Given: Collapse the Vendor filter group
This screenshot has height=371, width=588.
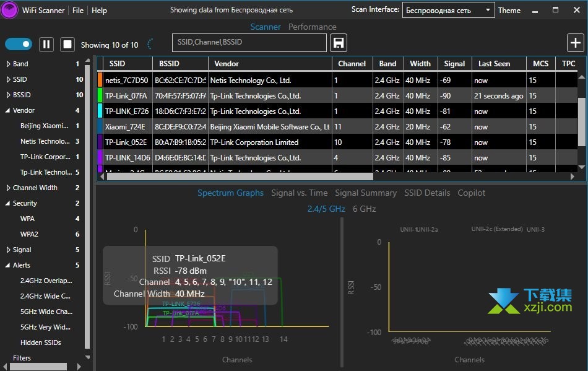Looking at the screenshot, I should [x=8, y=110].
